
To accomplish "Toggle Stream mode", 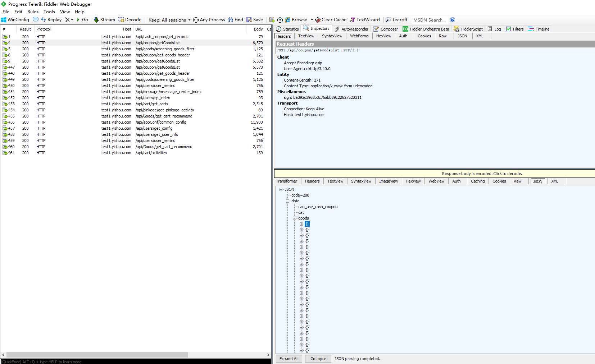I will tap(104, 20).
